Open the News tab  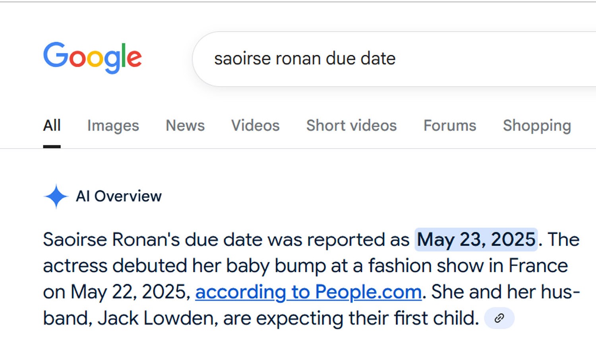(x=185, y=126)
